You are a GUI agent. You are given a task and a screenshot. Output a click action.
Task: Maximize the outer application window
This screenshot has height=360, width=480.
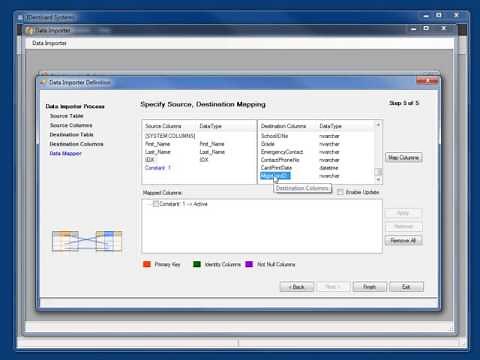439,15
